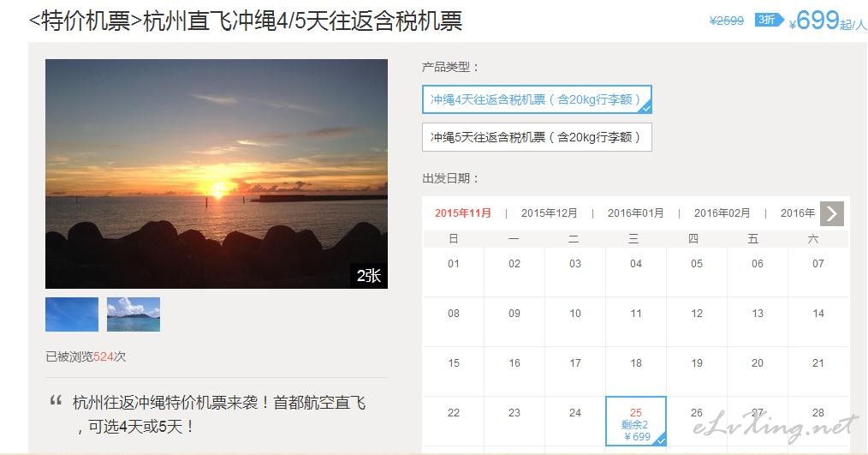Click calendar date 26
868x455 pixels.
697,413
